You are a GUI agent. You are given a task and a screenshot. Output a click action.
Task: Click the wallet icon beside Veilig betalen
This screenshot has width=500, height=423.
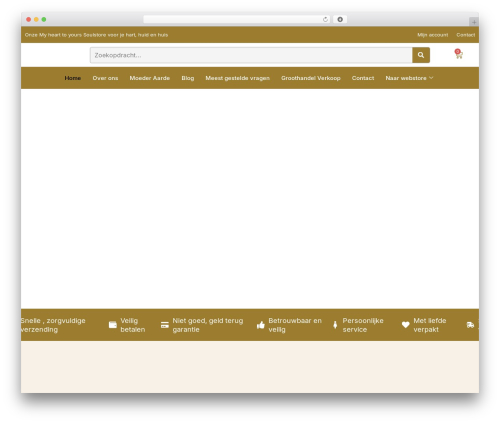click(113, 325)
